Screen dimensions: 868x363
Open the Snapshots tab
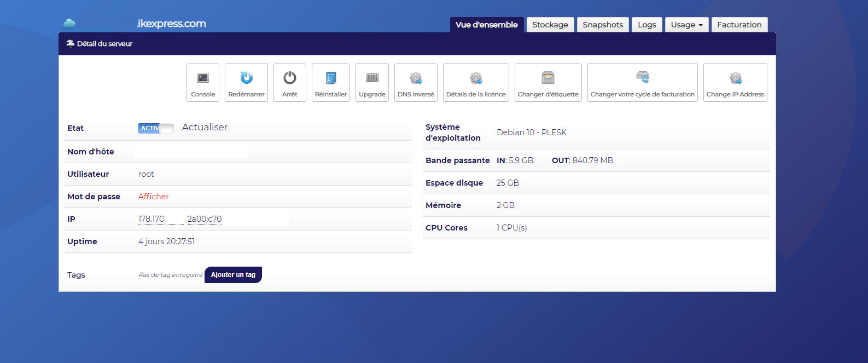pyautogui.click(x=603, y=25)
